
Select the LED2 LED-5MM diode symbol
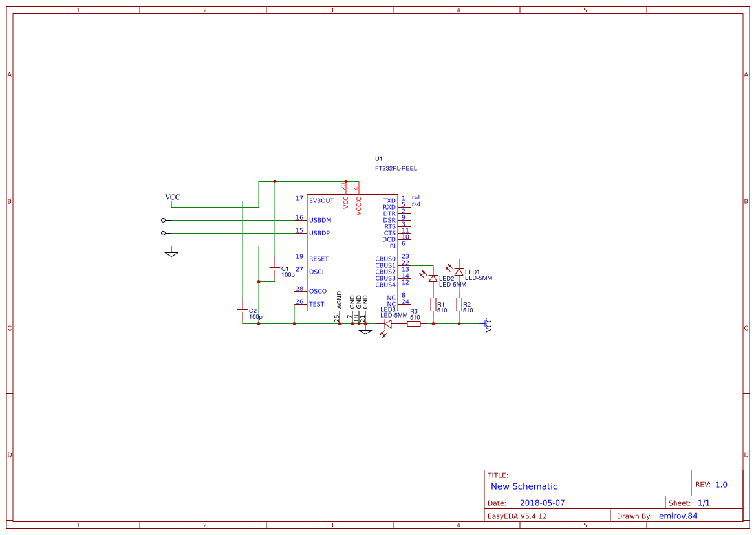433,277
